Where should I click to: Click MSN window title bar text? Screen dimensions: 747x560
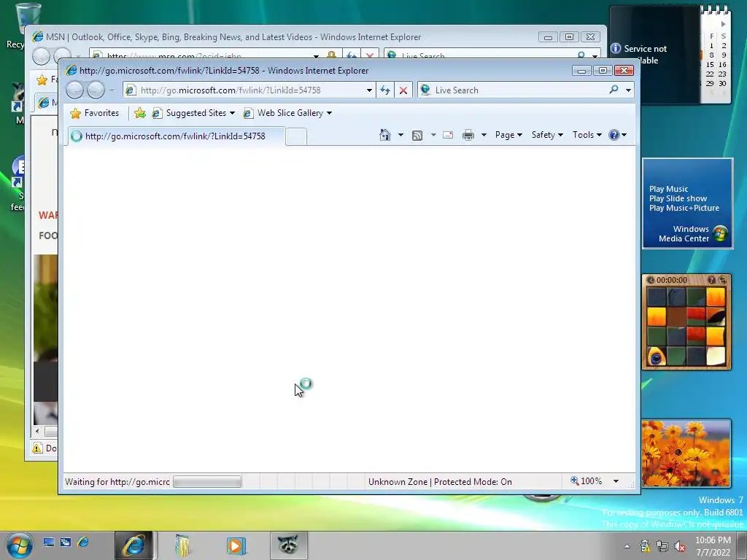(233, 37)
